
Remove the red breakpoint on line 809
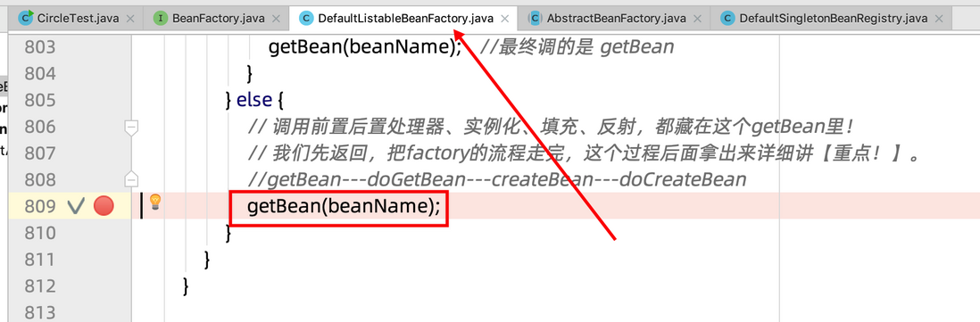point(104,206)
